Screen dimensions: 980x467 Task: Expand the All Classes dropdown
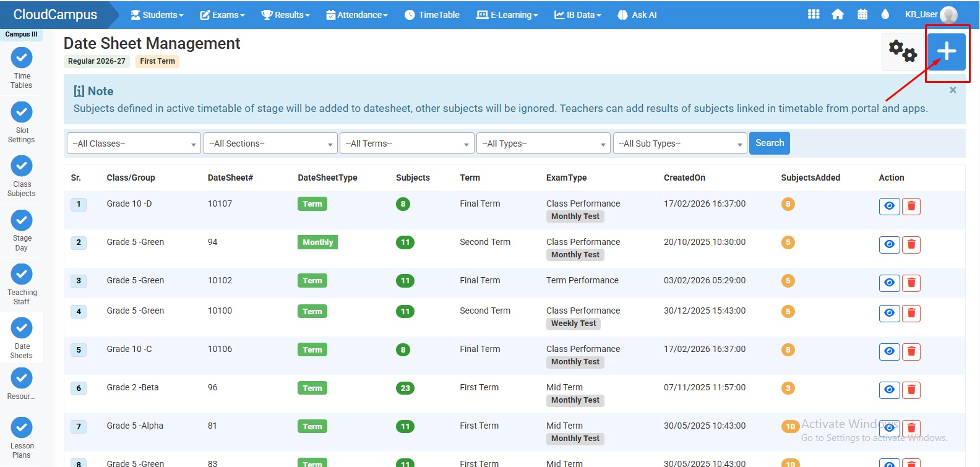pos(134,144)
